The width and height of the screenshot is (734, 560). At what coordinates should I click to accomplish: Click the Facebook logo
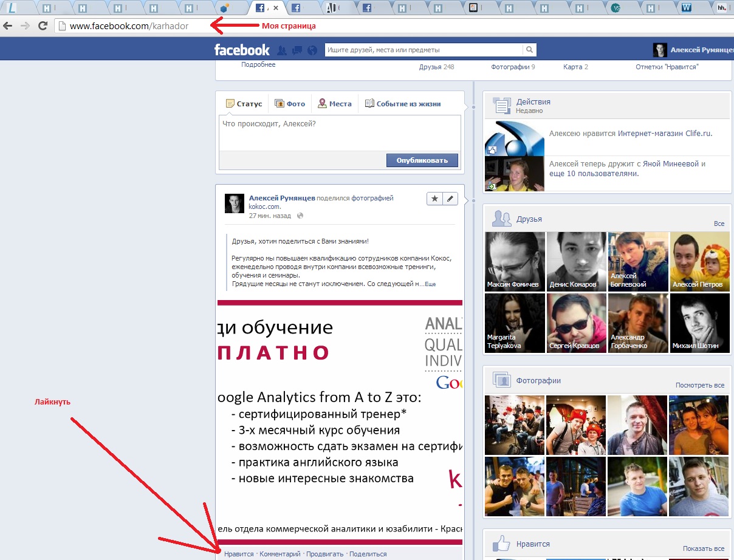tap(242, 50)
